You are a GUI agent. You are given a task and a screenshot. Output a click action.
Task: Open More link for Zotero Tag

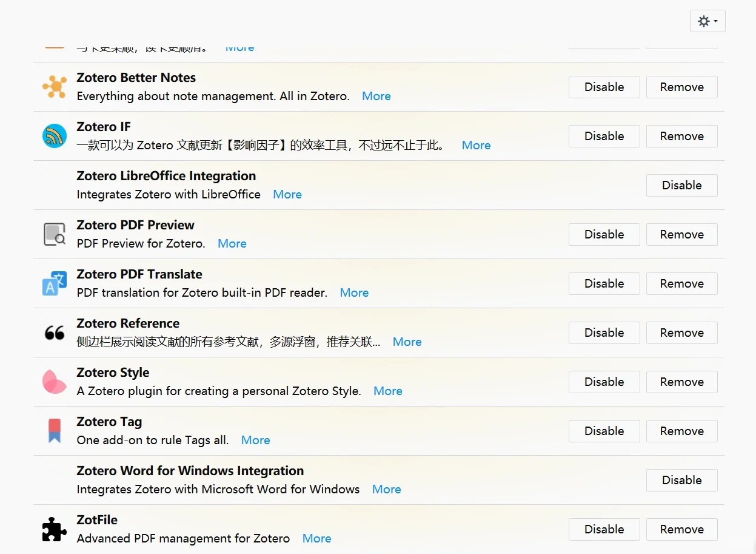tap(256, 440)
